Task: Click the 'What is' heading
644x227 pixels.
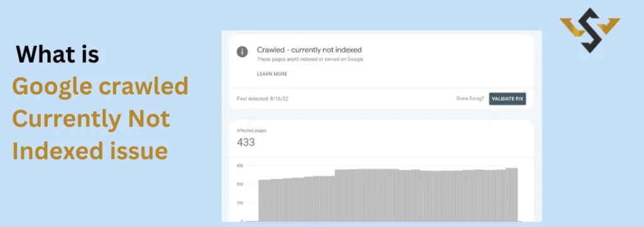Action: (57, 54)
